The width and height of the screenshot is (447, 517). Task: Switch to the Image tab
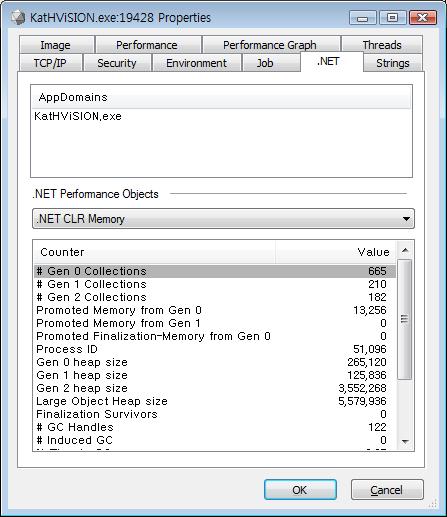click(x=56, y=45)
